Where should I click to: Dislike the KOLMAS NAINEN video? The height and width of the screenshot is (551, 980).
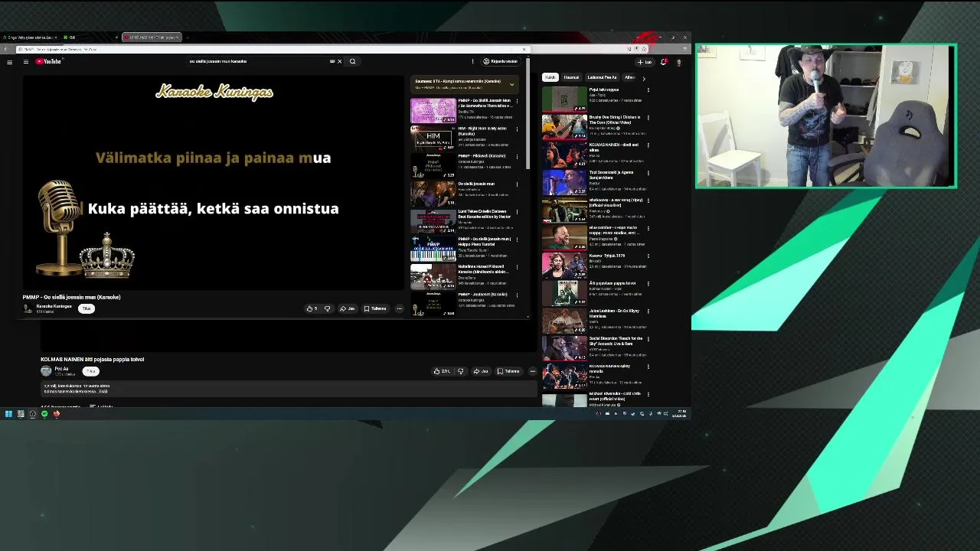pyautogui.click(x=460, y=371)
